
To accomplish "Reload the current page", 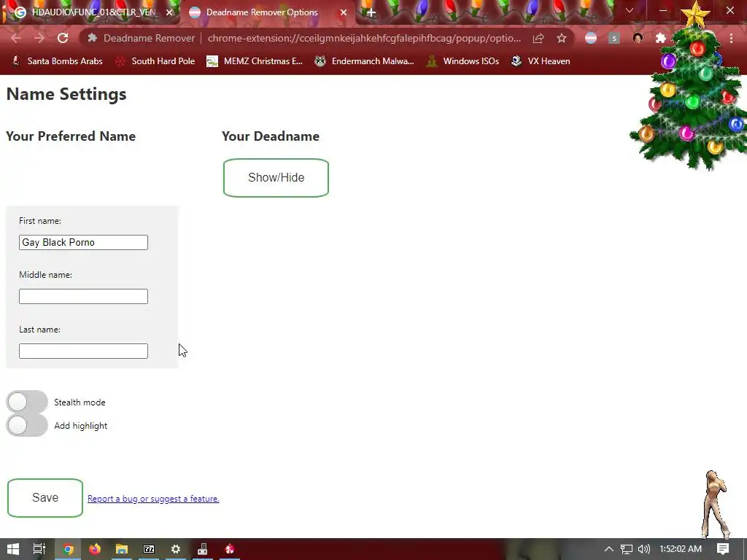I will click(63, 38).
